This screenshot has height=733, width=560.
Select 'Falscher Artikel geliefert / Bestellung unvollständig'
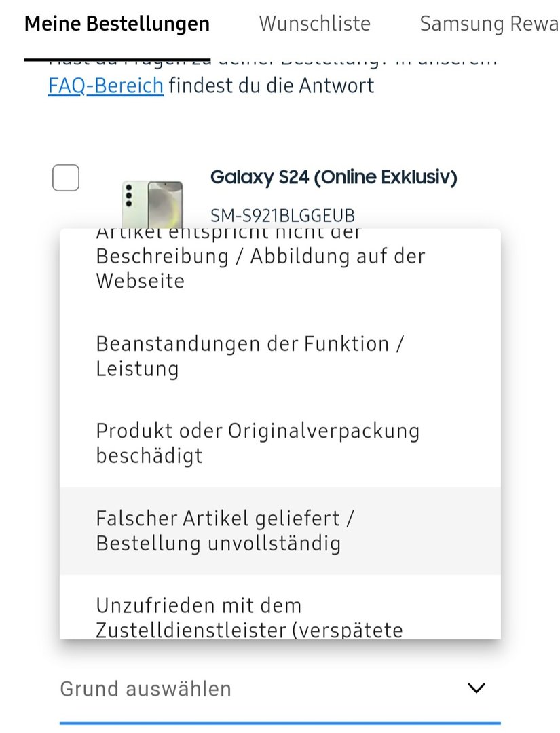coord(225,531)
